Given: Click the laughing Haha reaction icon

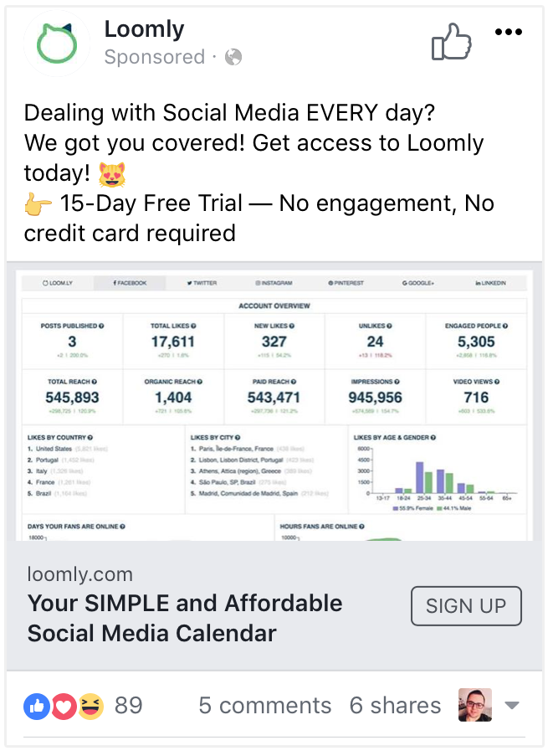Looking at the screenshot, I should (x=90, y=707).
